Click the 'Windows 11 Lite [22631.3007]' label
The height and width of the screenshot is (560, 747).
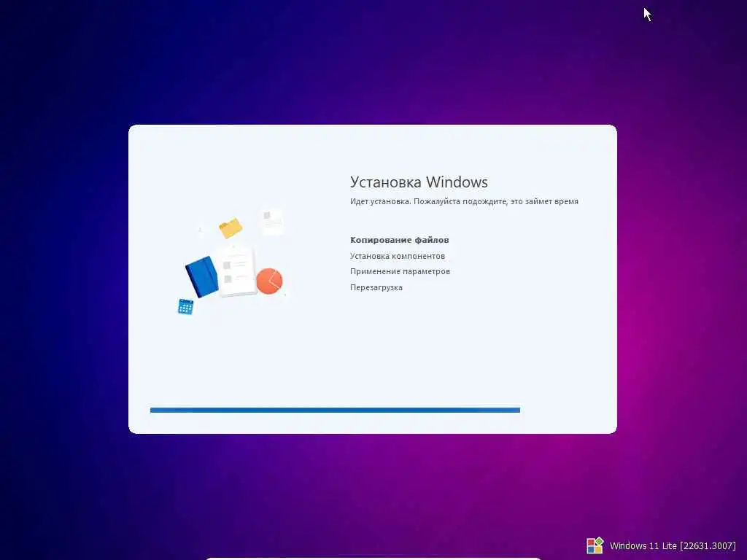(x=673, y=545)
